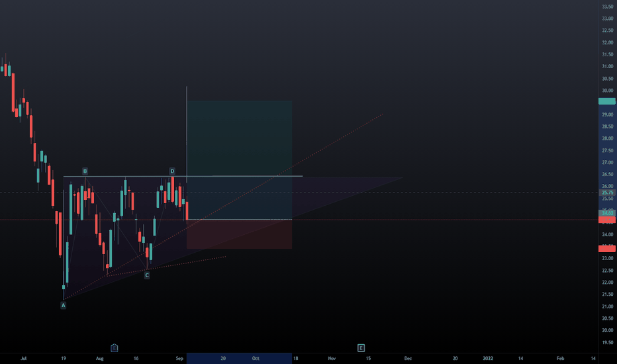Viewport: 617px width, 364px height.
Task: Click the Nov label on time axis
Action: tap(332, 359)
